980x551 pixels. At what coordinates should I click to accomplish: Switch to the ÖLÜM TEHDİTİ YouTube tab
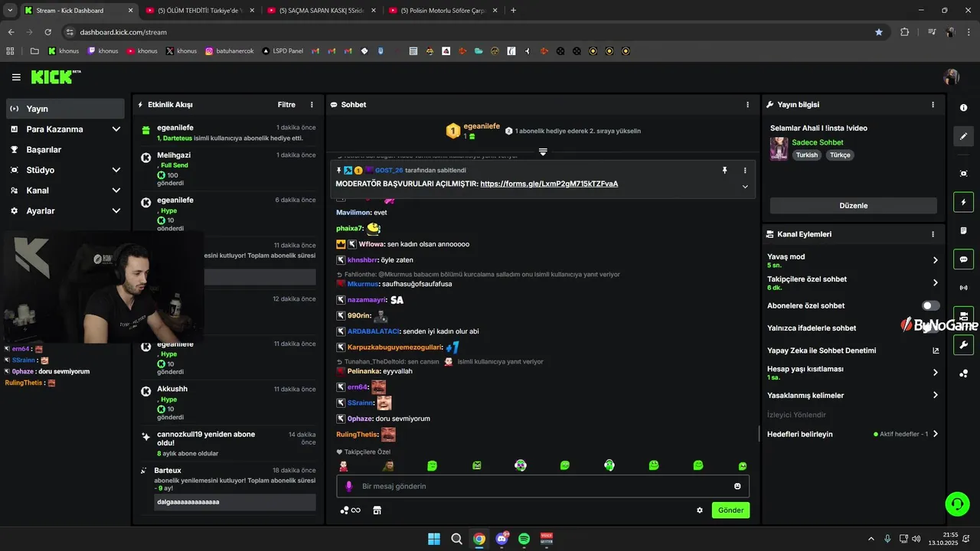click(201, 11)
